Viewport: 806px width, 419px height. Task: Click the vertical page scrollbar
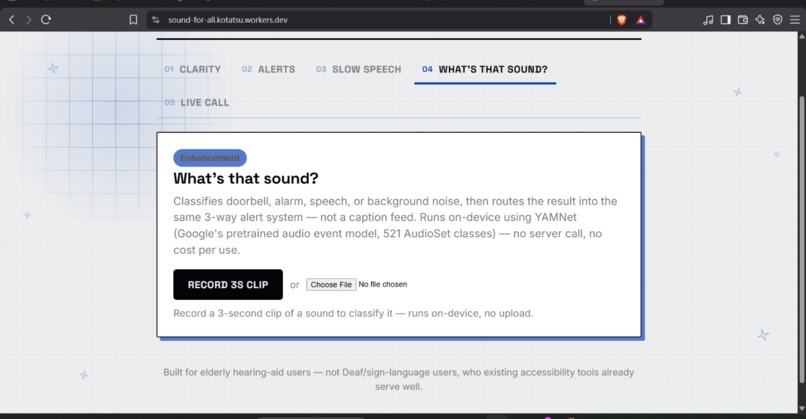tap(802, 239)
